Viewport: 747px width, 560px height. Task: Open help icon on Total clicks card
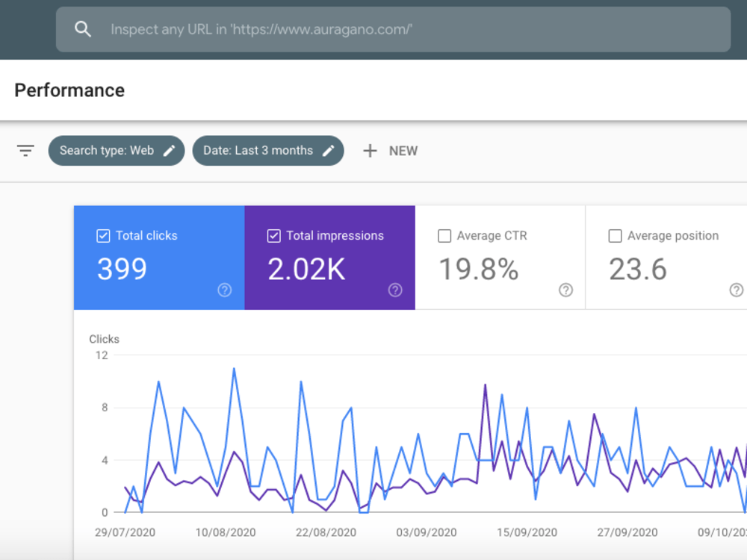tap(224, 290)
